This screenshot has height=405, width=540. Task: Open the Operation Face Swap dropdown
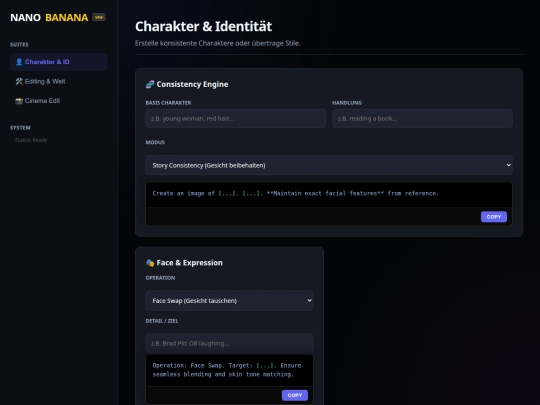coord(229,301)
